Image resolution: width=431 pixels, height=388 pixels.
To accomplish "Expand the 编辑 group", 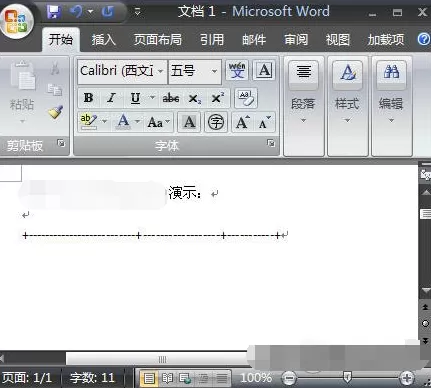I will click(391, 106).
